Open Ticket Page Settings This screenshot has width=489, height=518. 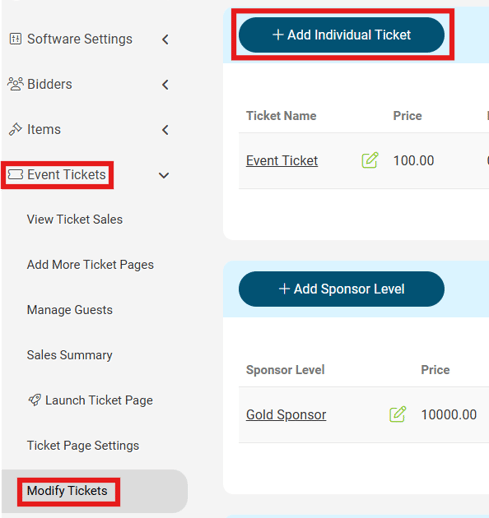[x=83, y=445]
